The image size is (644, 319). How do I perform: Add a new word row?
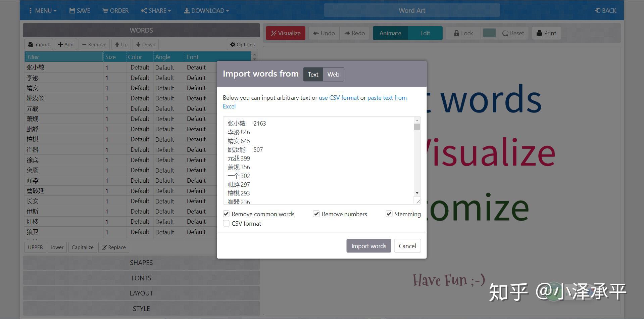click(x=66, y=44)
